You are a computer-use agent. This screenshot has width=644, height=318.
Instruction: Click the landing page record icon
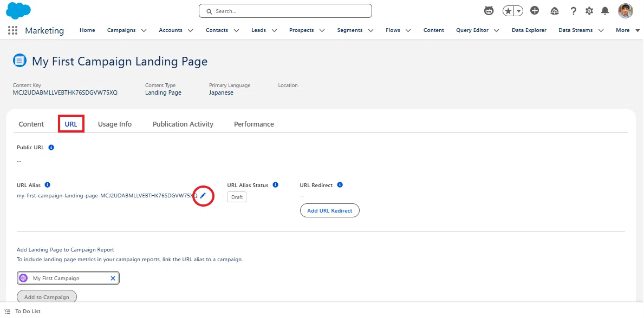tap(19, 61)
